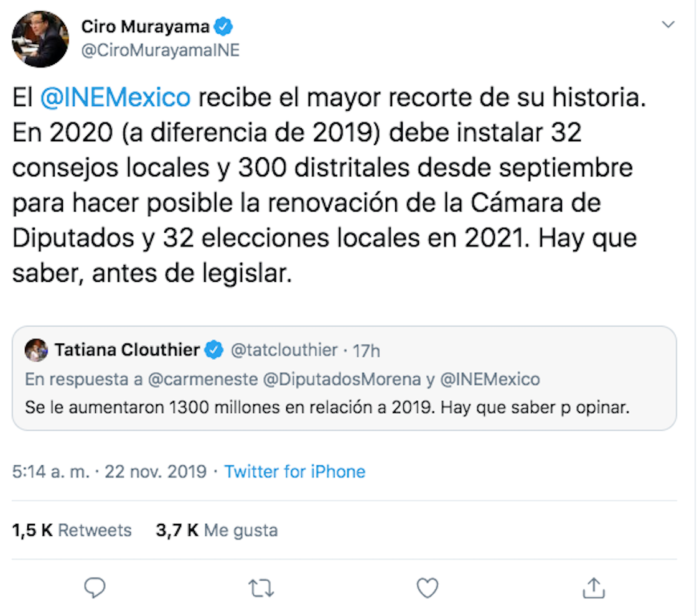The height and width of the screenshot is (616, 697).
Task: Retweet using the arrows icon
Action: pos(261,587)
